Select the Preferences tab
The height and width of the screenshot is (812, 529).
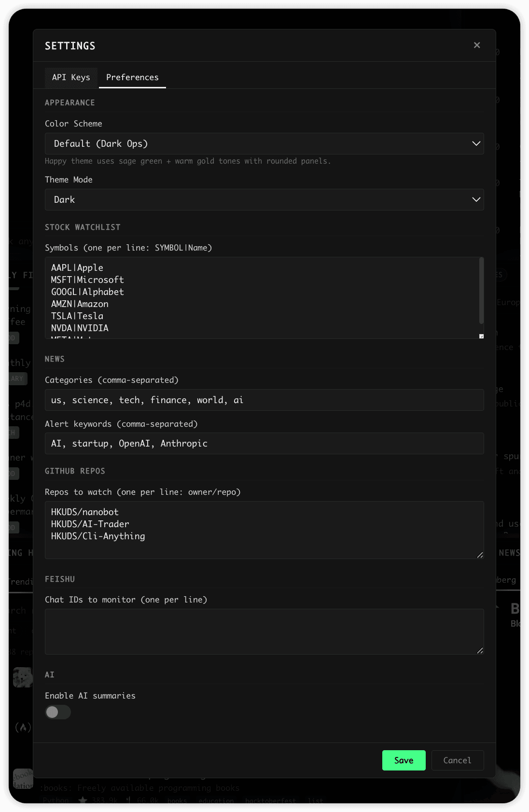pyautogui.click(x=132, y=77)
